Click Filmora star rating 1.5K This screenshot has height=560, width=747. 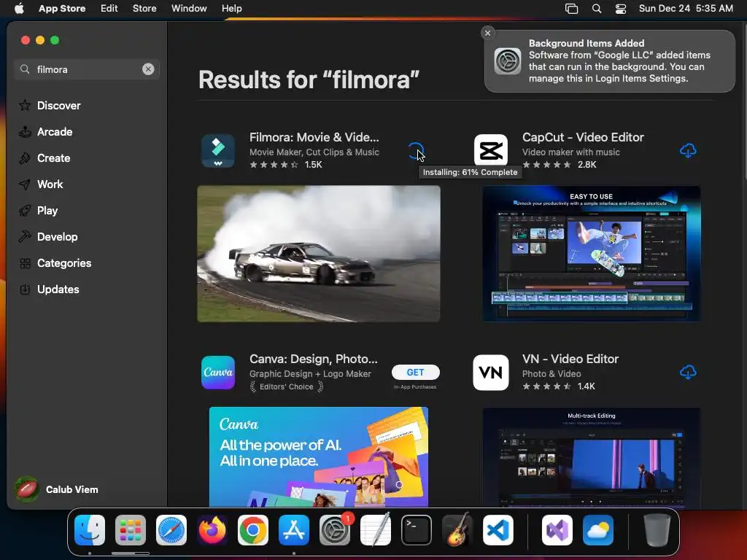286,165
